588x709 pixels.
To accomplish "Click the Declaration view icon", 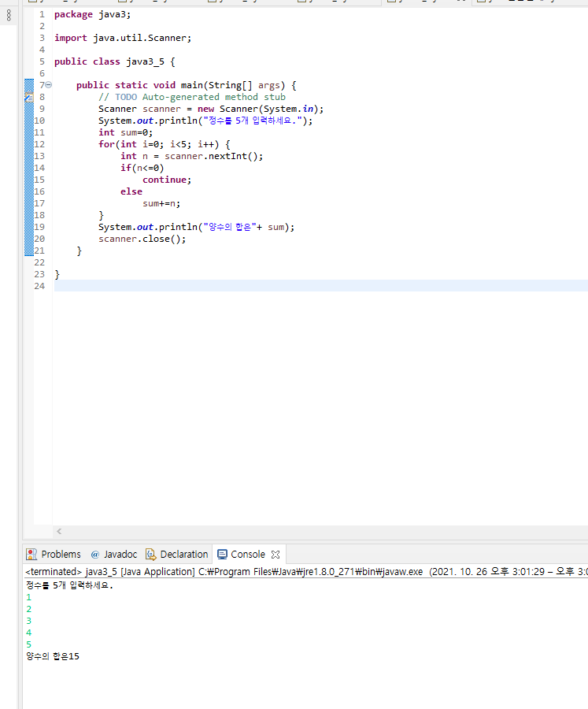I will (151, 555).
